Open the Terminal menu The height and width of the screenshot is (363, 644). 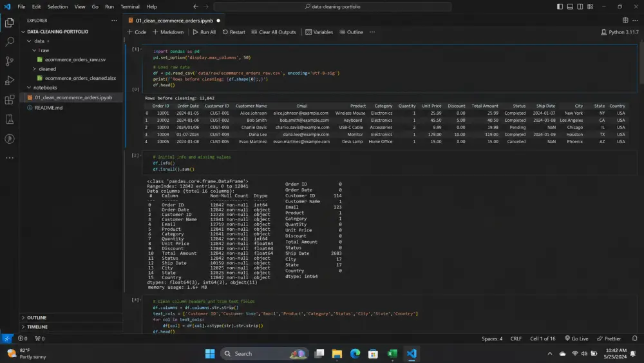pyautogui.click(x=130, y=6)
